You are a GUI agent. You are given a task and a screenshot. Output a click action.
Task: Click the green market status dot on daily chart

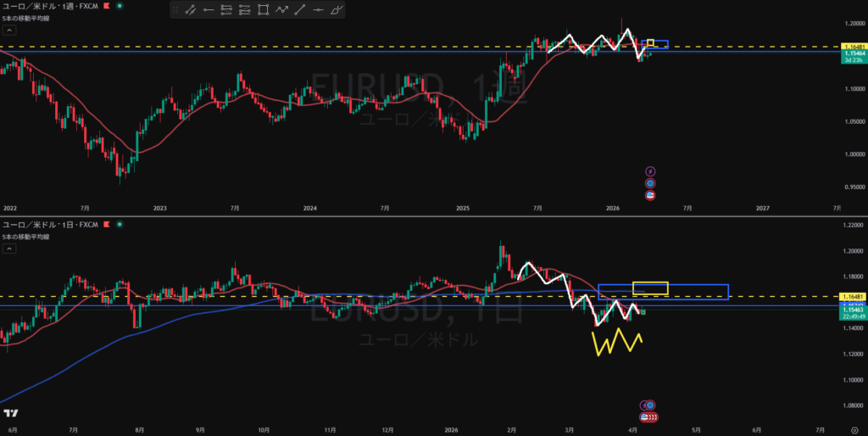(119, 225)
